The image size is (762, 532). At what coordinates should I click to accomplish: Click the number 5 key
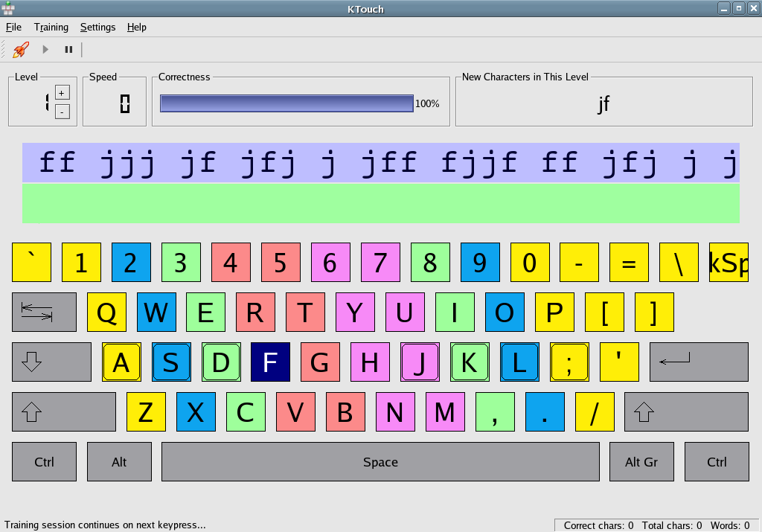click(281, 263)
